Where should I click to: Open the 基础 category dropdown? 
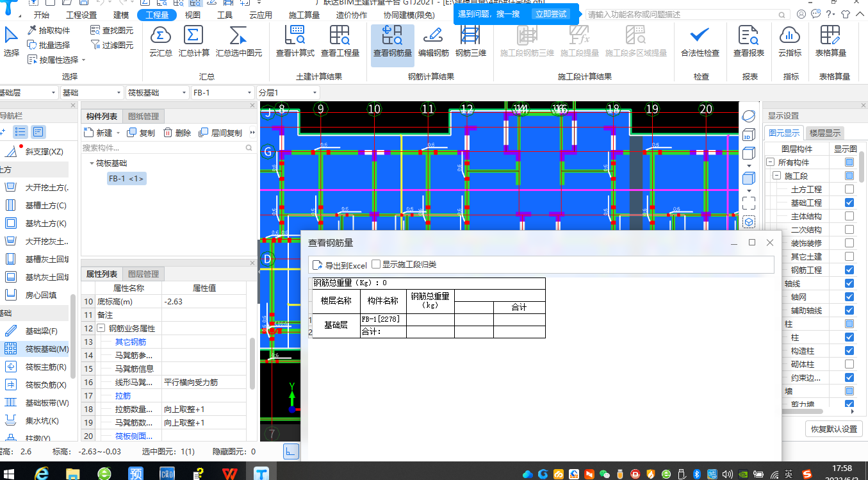coord(92,93)
